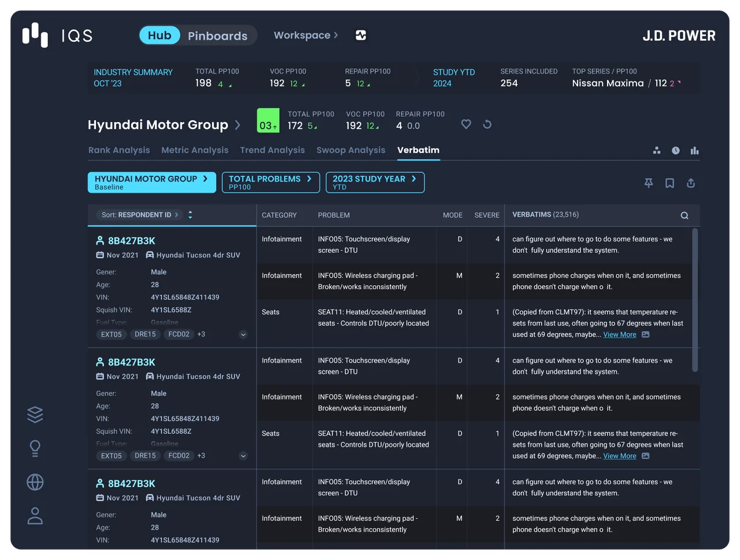Toggle sort order with up-down arrows
Image resolution: width=740 pixels, height=560 pixels.
coord(190,214)
